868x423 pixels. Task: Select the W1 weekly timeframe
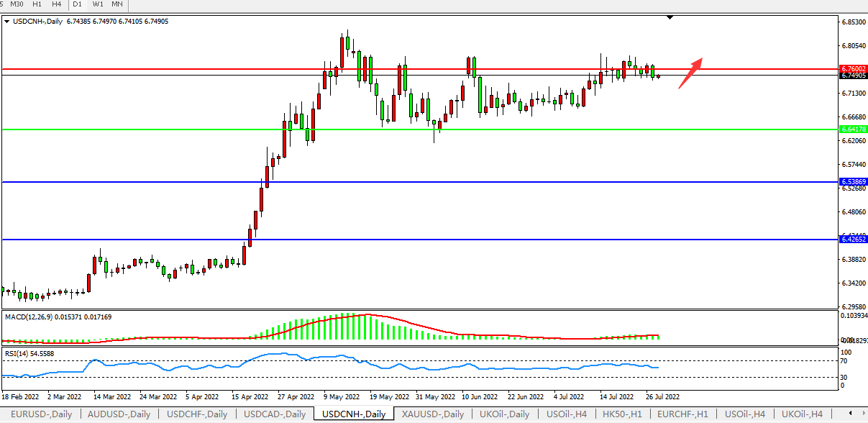[97, 4]
